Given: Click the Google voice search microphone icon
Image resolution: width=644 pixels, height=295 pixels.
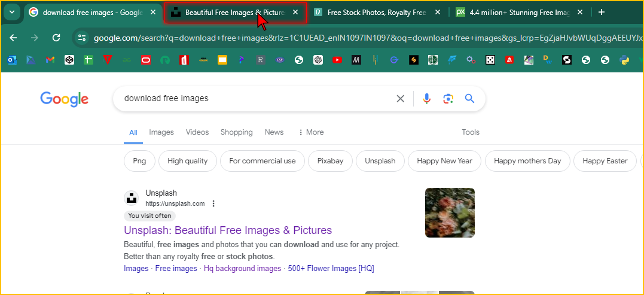Looking at the screenshot, I should click(426, 99).
